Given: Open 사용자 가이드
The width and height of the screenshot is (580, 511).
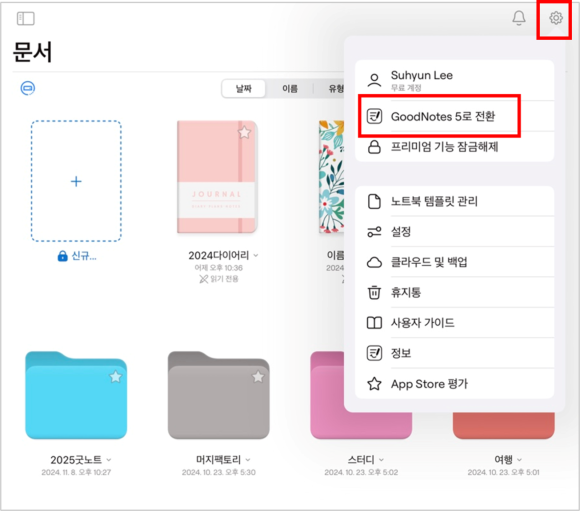Looking at the screenshot, I should point(454,323).
